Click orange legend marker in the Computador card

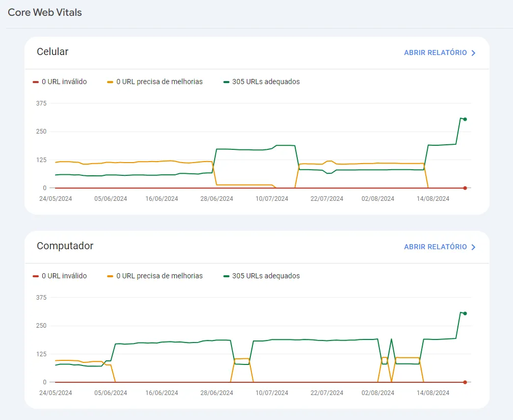point(110,276)
